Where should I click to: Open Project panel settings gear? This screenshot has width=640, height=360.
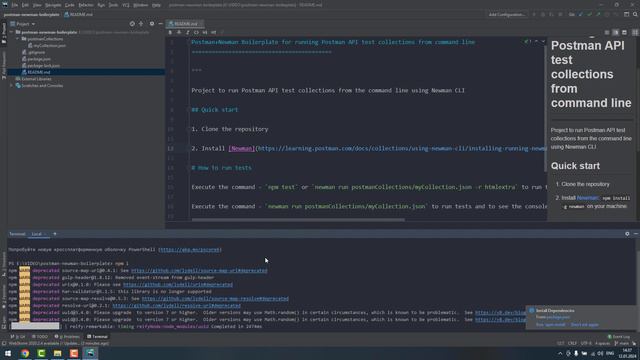point(152,24)
